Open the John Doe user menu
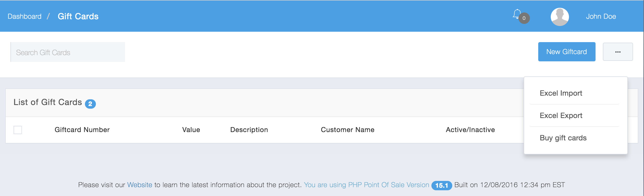 (x=601, y=16)
